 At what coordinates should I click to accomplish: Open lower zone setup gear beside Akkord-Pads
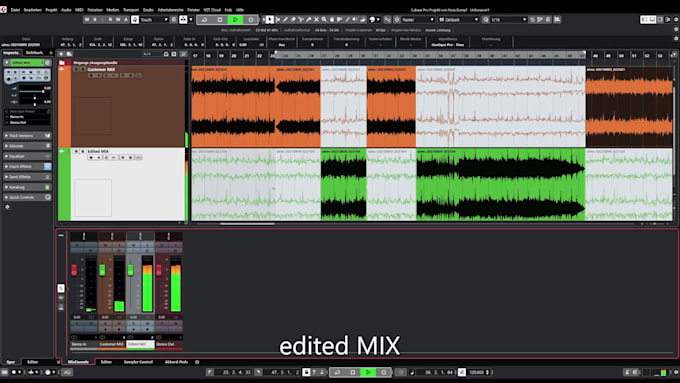197,362
